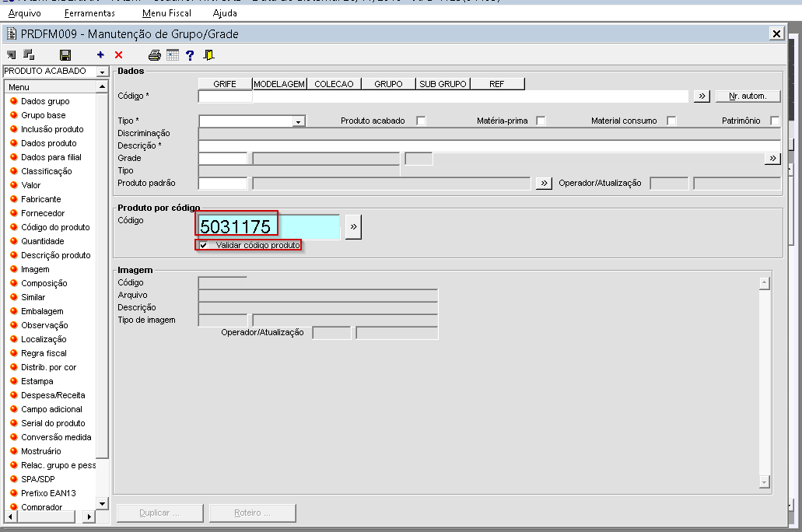Click the lookup arrow beside Produto padrão

544,183
